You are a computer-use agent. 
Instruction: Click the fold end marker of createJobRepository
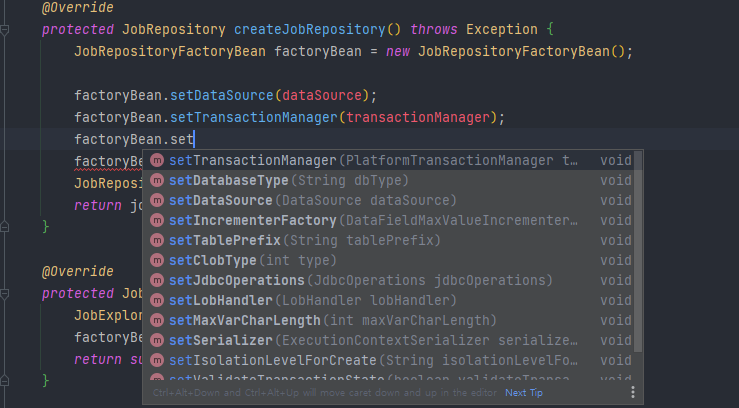point(5,227)
